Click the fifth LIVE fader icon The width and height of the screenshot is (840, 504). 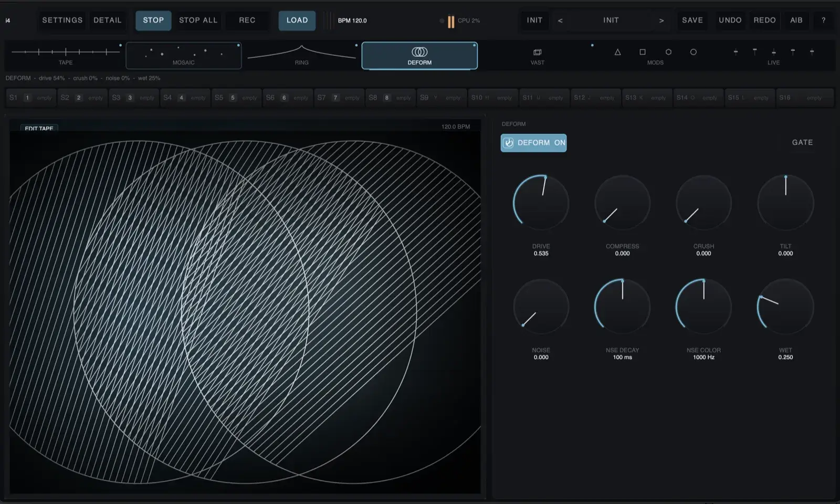(x=812, y=52)
